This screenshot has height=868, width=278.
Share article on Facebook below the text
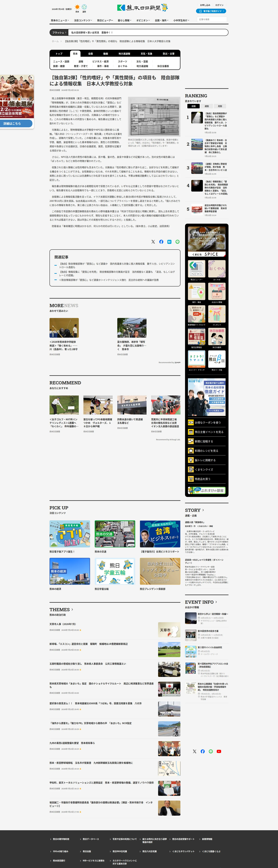tap(161, 242)
